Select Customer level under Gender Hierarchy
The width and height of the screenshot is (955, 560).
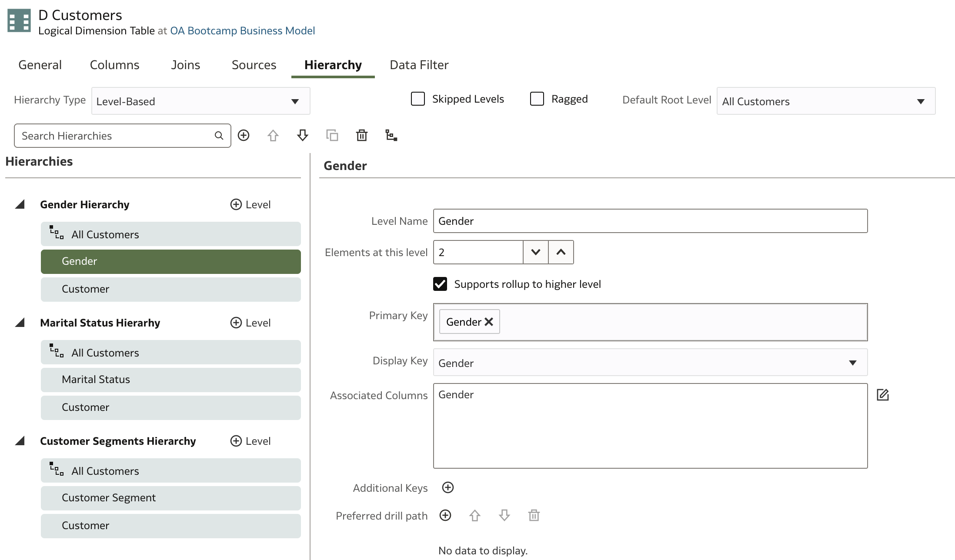pos(171,289)
